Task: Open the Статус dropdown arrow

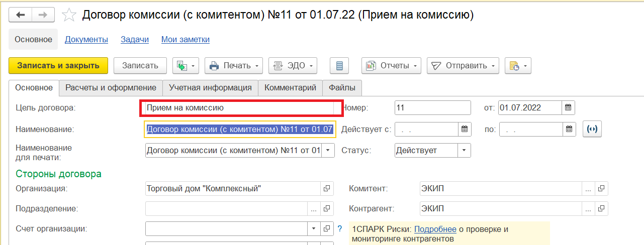Action: click(x=465, y=150)
